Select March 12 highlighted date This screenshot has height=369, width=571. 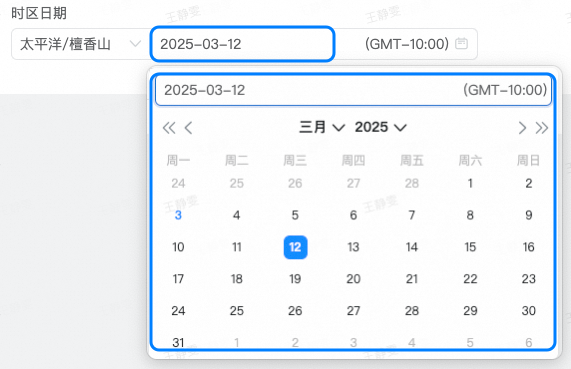point(295,247)
